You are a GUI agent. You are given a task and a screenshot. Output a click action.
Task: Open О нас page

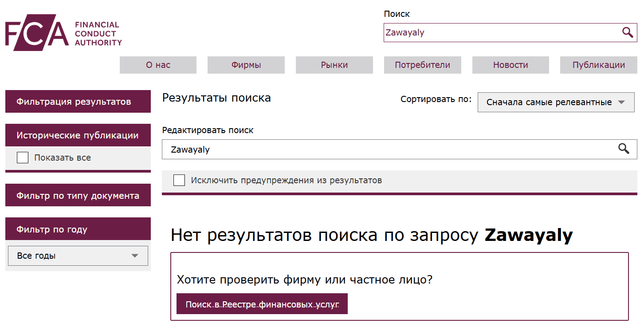click(x=158, y=65)
